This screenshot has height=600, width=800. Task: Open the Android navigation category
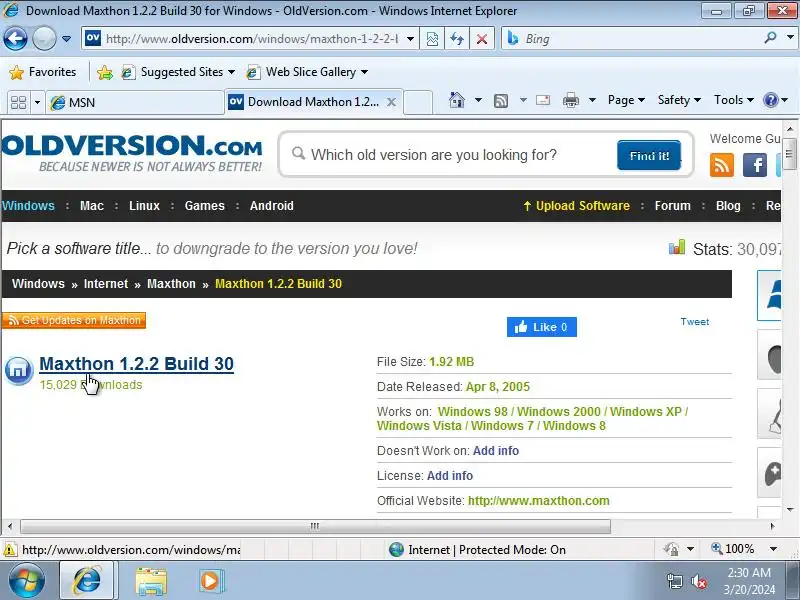click(x=271, y=206)
